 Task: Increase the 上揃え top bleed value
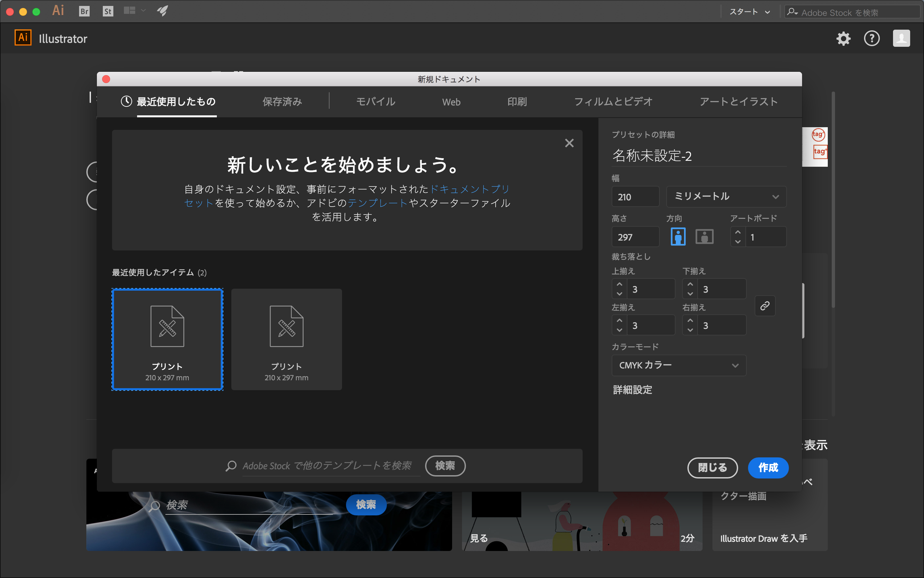(619, 284)
